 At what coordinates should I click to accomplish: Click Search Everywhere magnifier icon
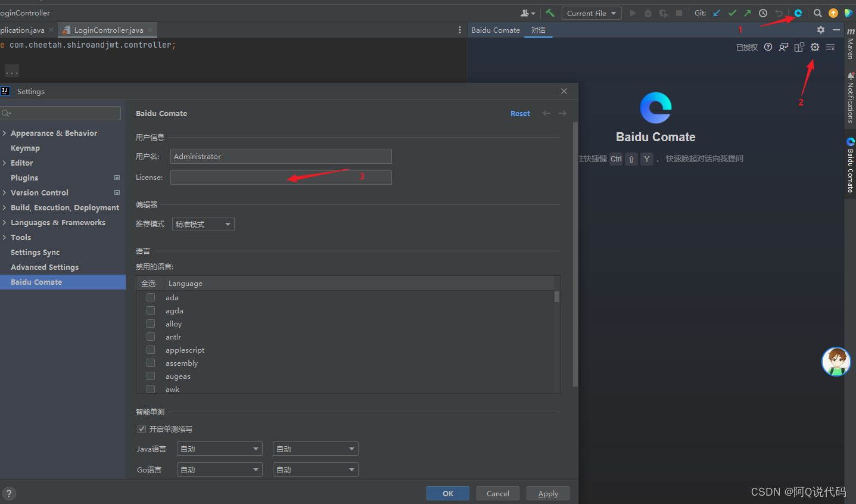tap(818, 13)
